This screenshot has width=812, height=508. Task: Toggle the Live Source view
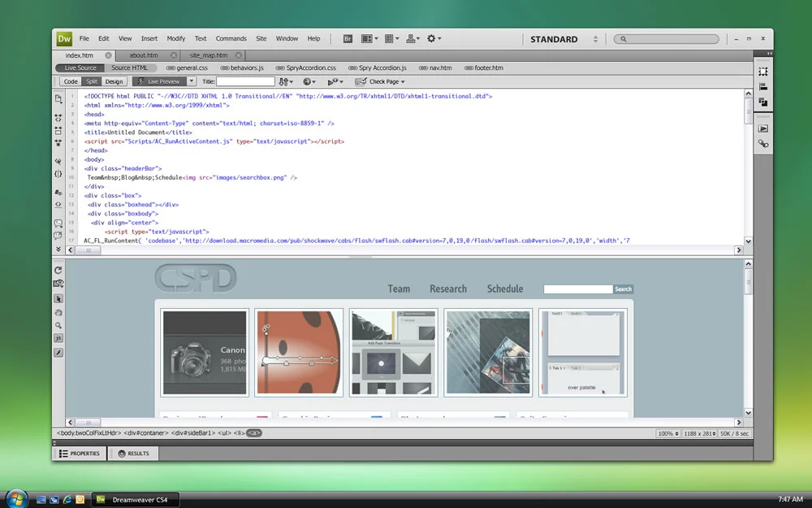pyautogui.click(x=80, y=68)
